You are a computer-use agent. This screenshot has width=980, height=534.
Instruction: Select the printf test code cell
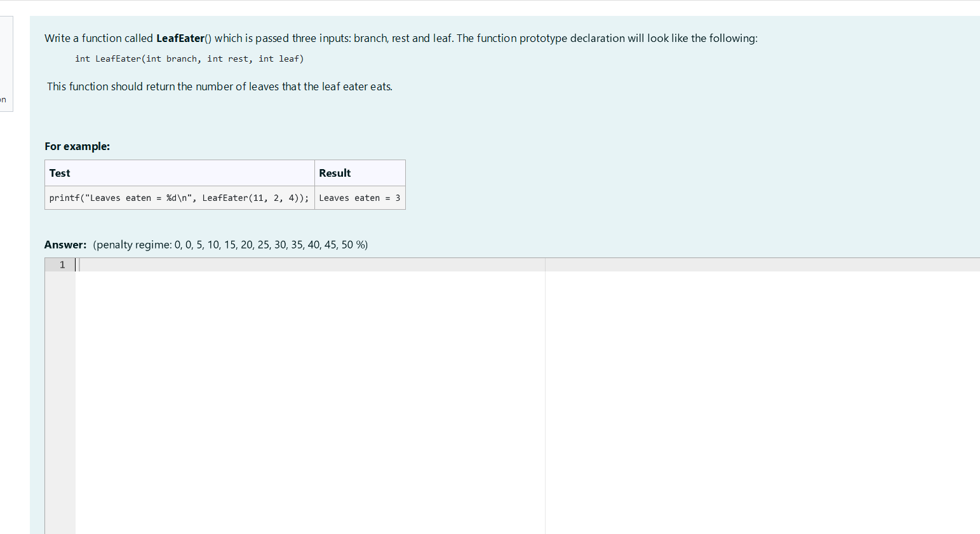pyautogui.click(x=178, y=198)
